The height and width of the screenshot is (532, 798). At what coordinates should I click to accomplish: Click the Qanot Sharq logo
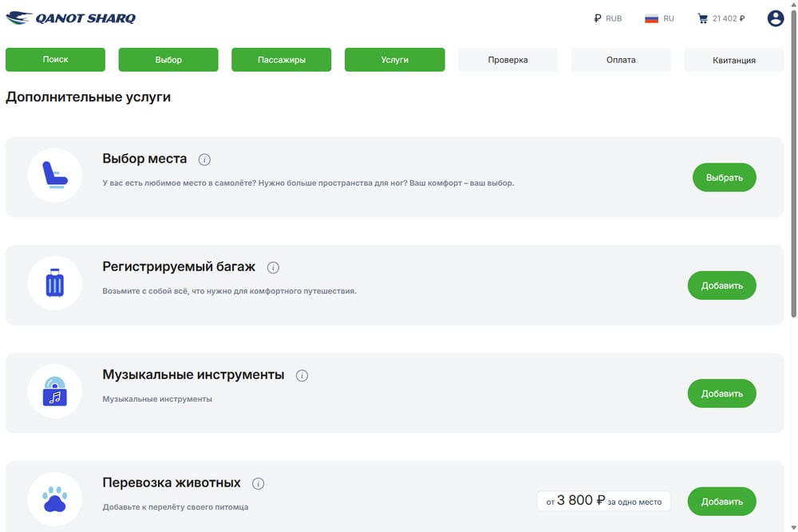coord(71,18)
